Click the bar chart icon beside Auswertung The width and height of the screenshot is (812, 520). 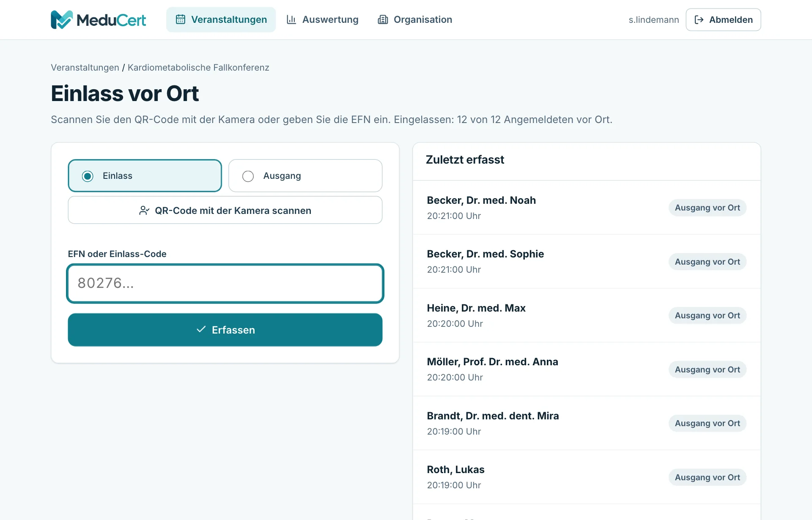(291, 19)
